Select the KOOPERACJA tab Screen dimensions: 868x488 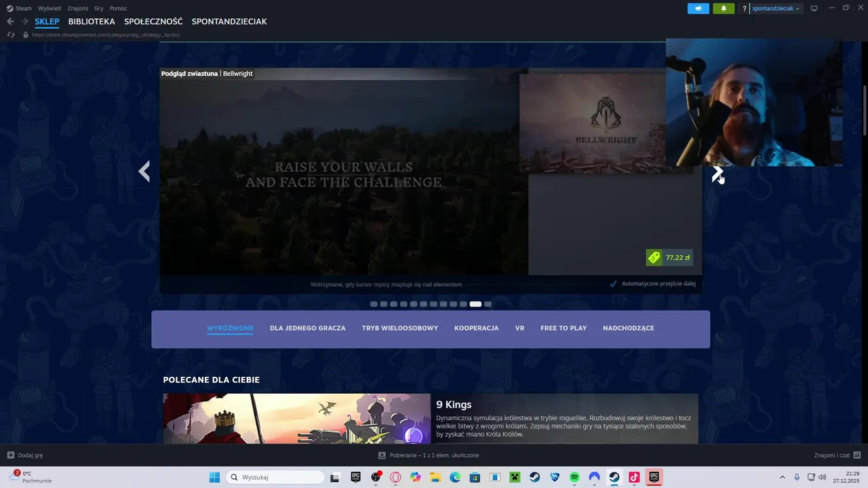click(x=477, y=328)
